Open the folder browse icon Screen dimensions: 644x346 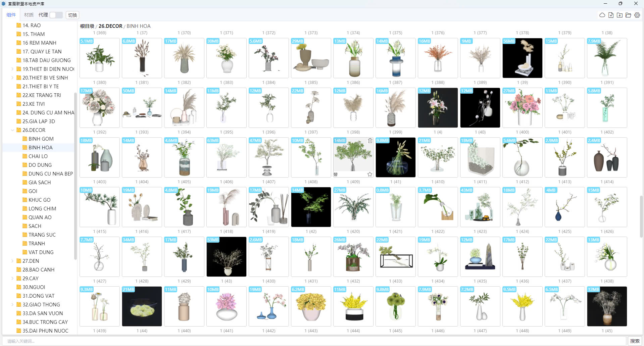pyautogui.click(x=628, y=15)
